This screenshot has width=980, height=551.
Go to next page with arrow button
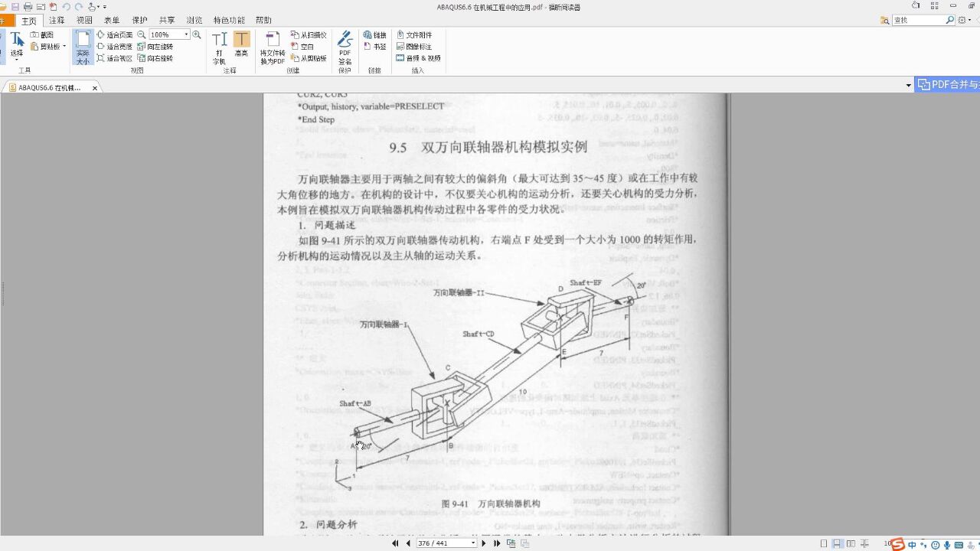point(484,543)
